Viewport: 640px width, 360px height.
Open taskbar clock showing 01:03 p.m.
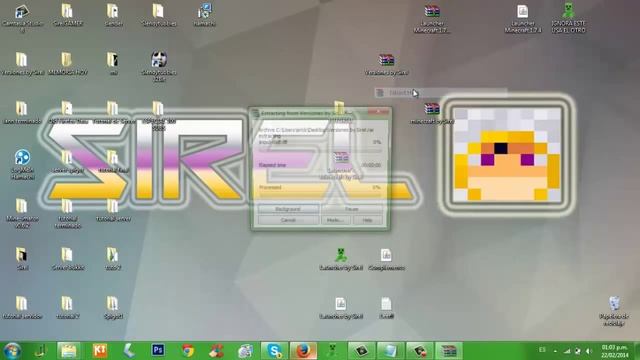[x=614, y=351]
